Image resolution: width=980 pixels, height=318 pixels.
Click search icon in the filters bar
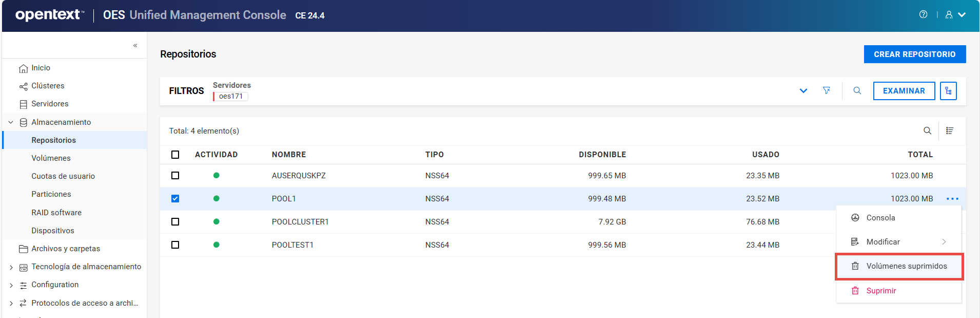(857, 90)
